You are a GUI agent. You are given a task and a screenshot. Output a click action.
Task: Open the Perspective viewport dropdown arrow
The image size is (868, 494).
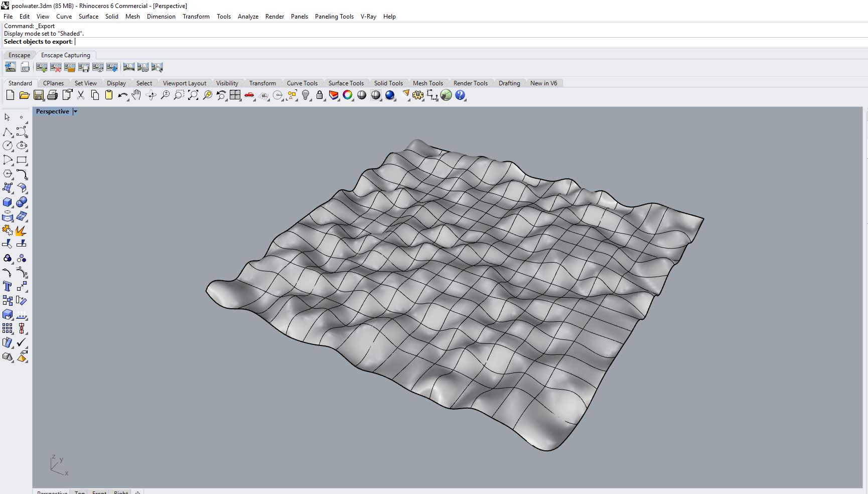(x=75, y=111)
